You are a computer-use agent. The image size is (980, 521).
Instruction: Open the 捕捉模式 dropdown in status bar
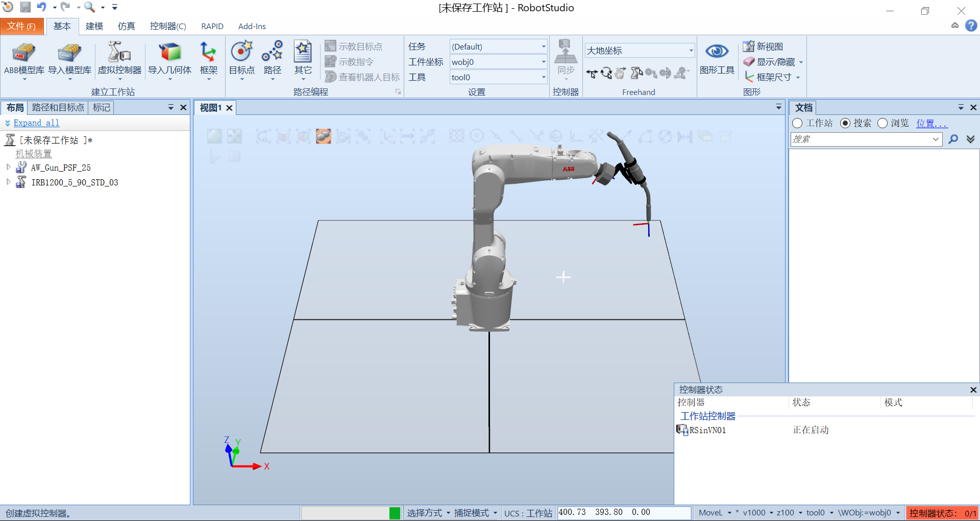pos(475,513)
